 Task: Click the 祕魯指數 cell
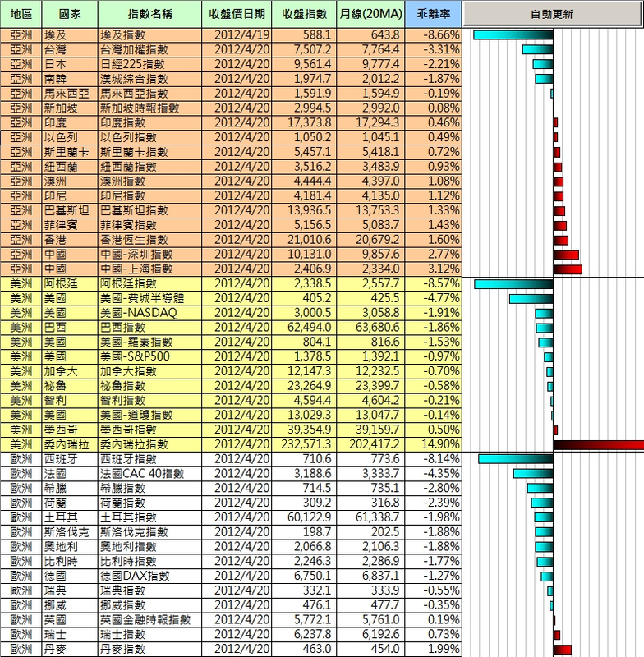[149, 386]
